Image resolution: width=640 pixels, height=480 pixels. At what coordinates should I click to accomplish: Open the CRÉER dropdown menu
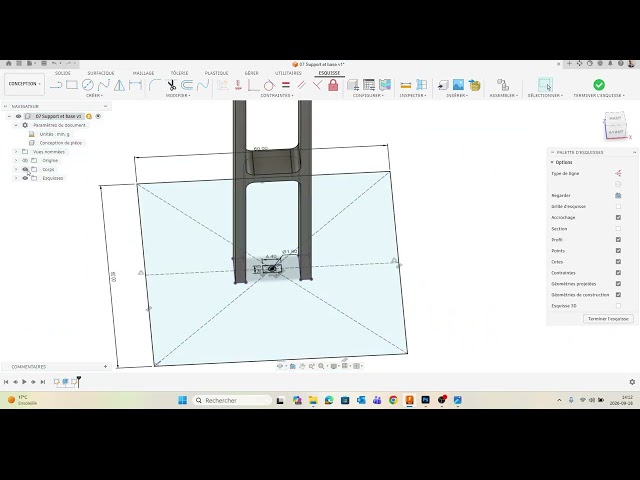pos(94,96)
